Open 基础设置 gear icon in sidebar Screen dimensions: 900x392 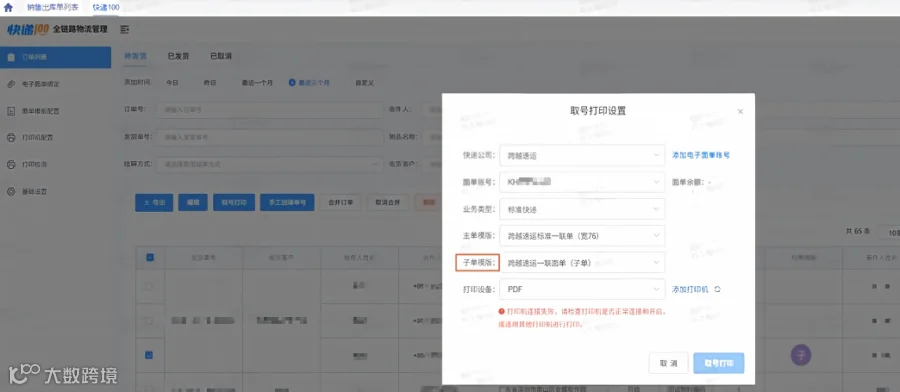(x=11, y=192)
